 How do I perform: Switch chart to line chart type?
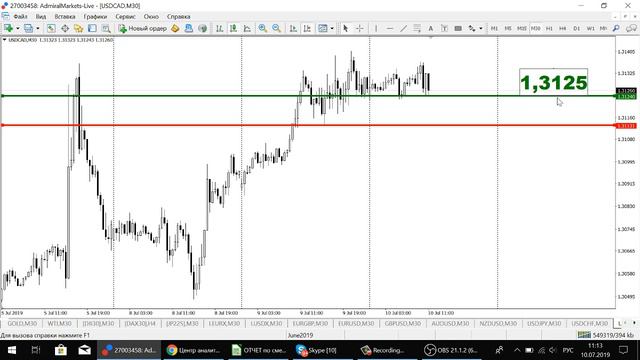247,28
